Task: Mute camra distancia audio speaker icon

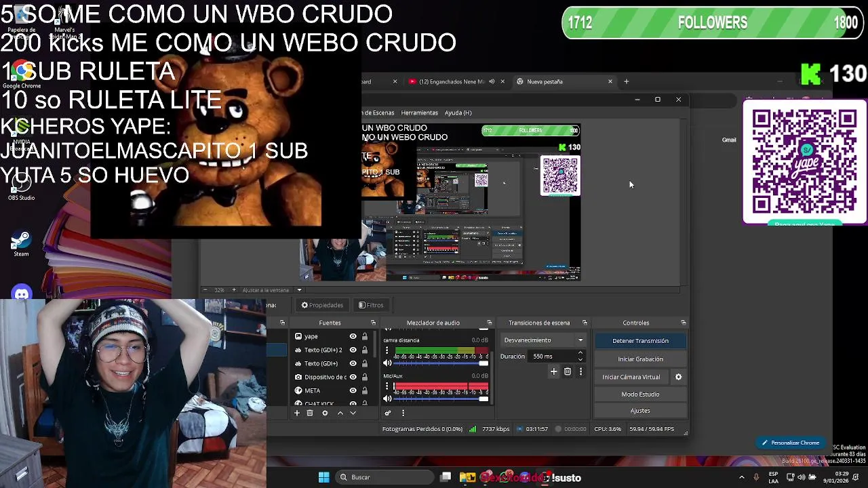Action: (387, 363)
